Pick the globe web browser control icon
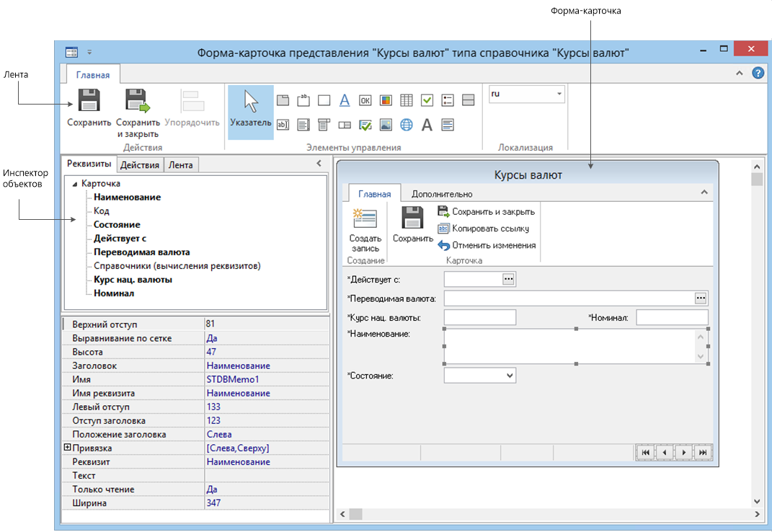This screenshot has height=532, width=772. tap(407, 125)
